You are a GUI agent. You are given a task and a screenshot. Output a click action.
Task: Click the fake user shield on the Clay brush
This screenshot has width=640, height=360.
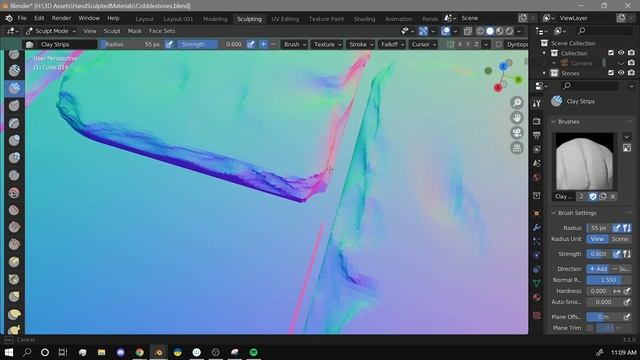(593, 197)
